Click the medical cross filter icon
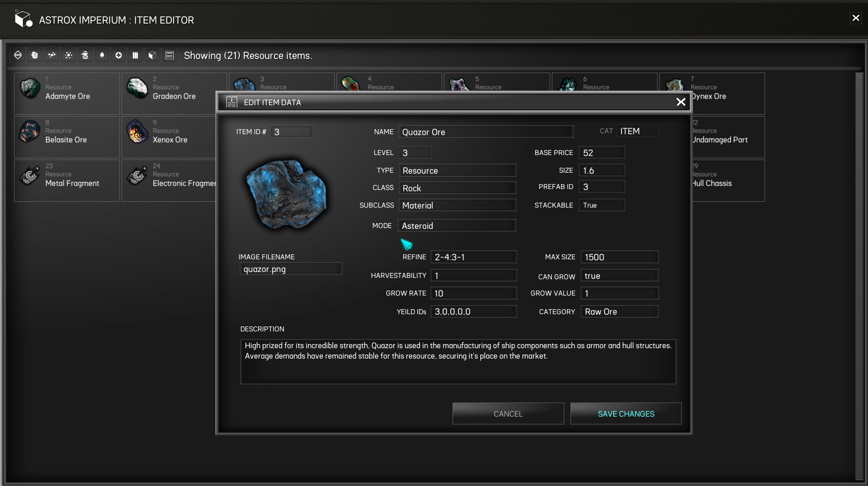The image size is (868, 486). click(118, 55)
